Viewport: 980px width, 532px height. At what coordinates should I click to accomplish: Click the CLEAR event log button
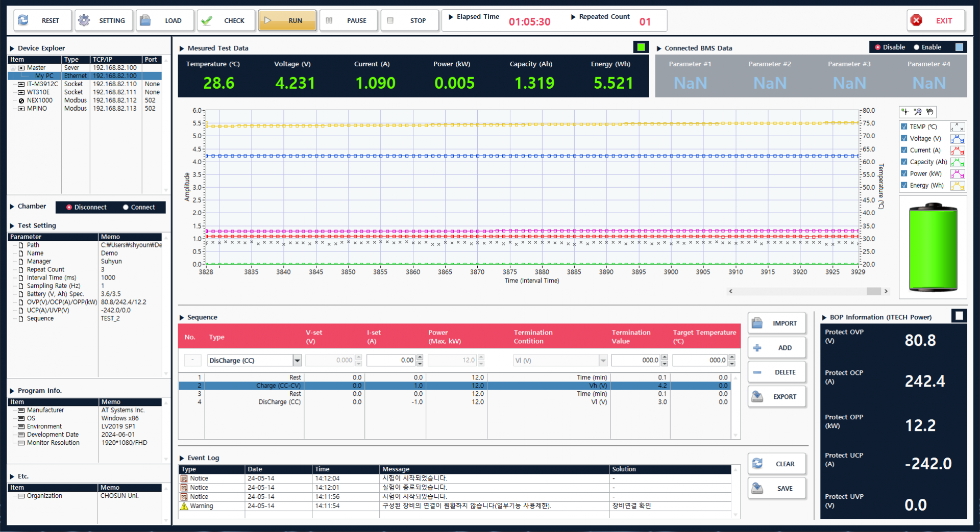(777, 464)
